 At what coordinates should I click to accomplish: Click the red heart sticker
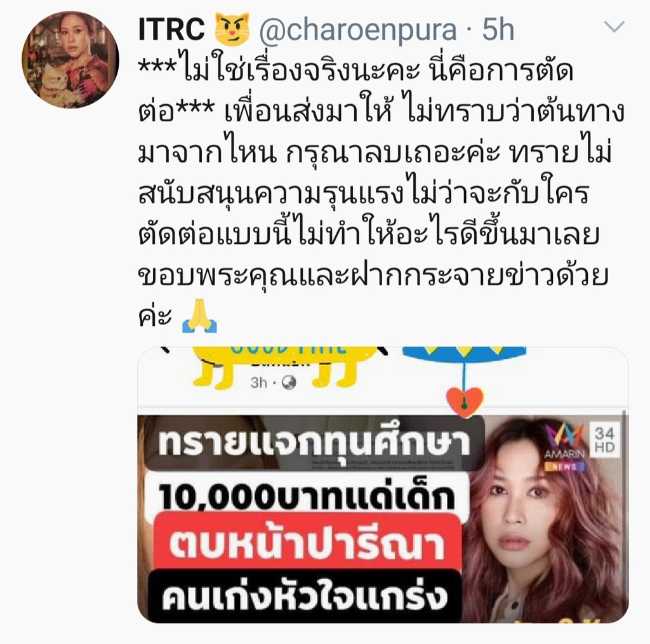coord(465,402)
